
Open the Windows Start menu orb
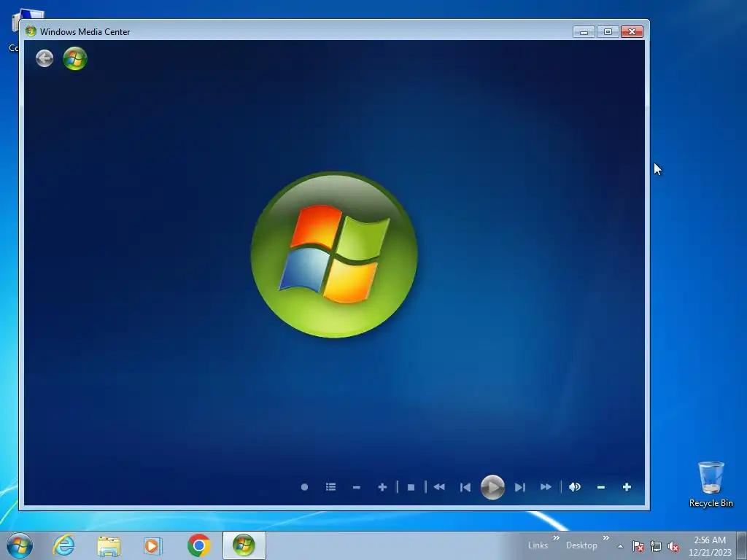click(20, 545)
